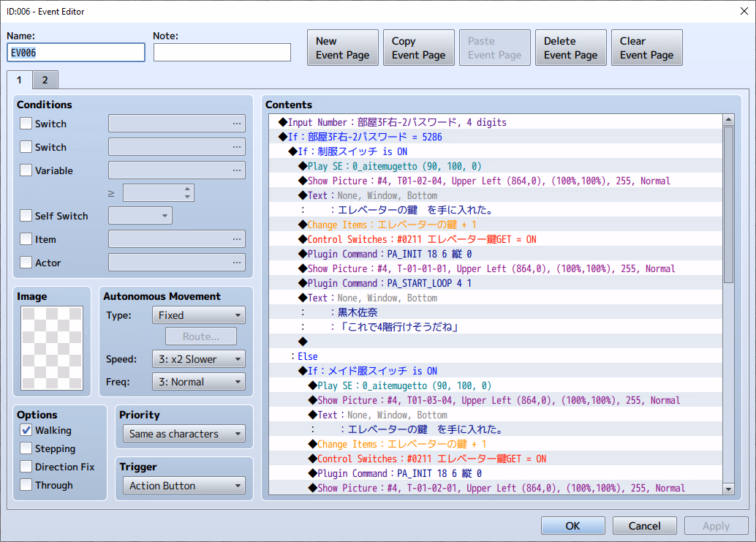Close the Event Editor window
This screenshot has height=542, width=756.
[x=743, y=10]
